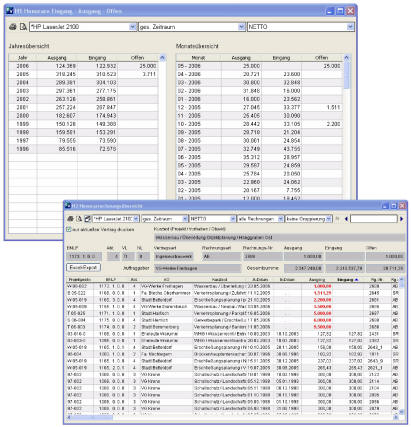411x427 pixels.
Task: Click the scroll-down arrow of the invoice list
Action: (x=402, y=412)
